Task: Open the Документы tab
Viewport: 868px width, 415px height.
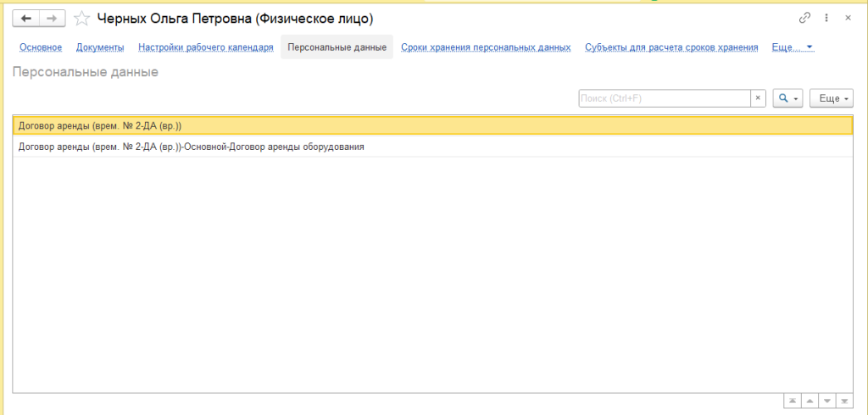Action: 100,47
